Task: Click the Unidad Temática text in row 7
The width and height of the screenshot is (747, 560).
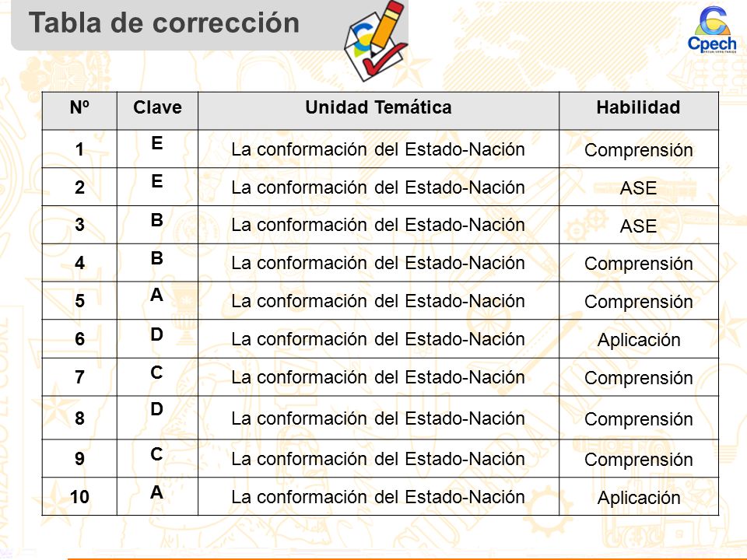Action: click(378, 377)
